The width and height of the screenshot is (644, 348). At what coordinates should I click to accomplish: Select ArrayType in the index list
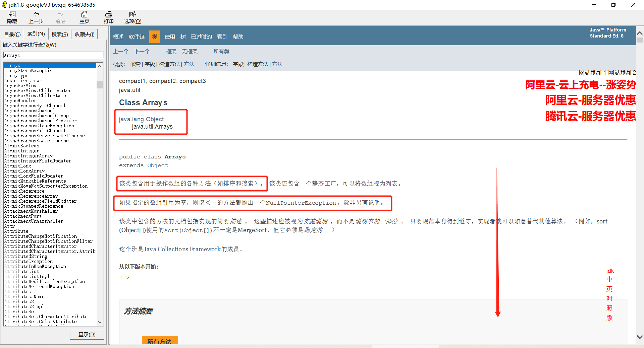[x=16, y=75]
